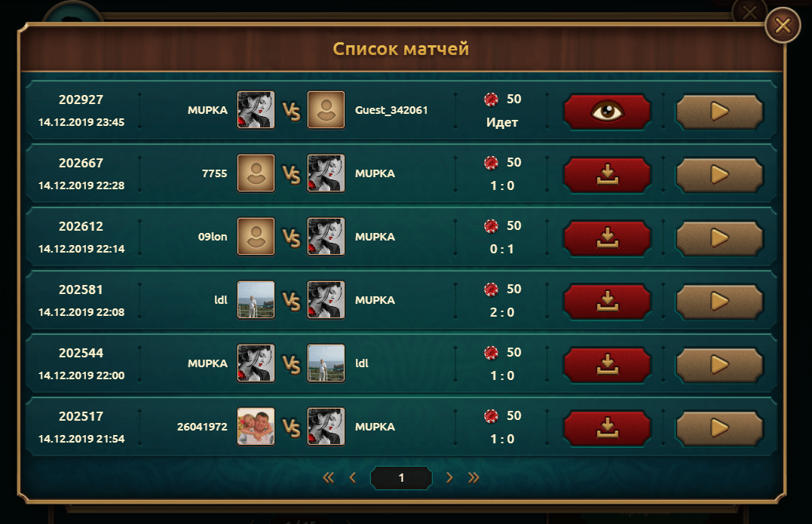
Task: Play replay of match 202581
Action: (719, 302)
